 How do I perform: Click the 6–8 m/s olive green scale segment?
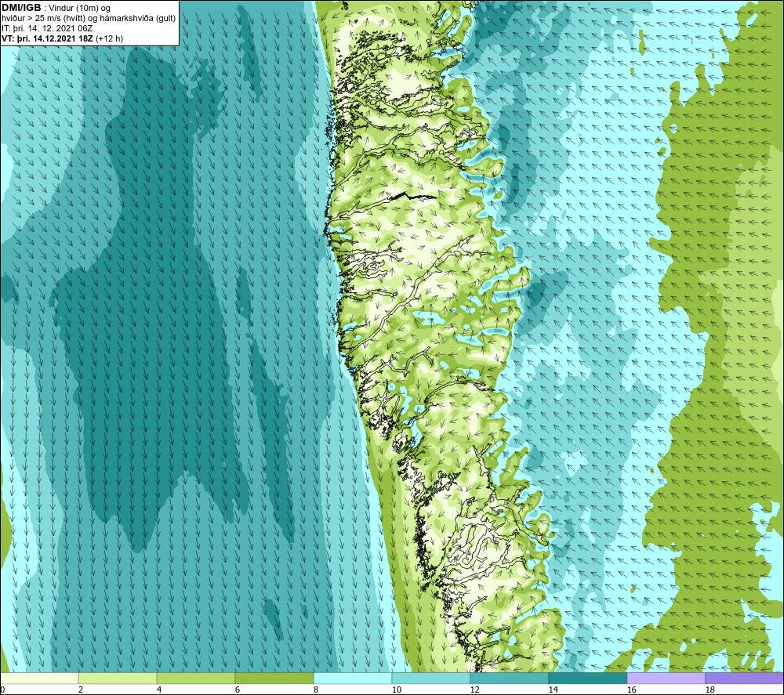(x=274, y=678)
